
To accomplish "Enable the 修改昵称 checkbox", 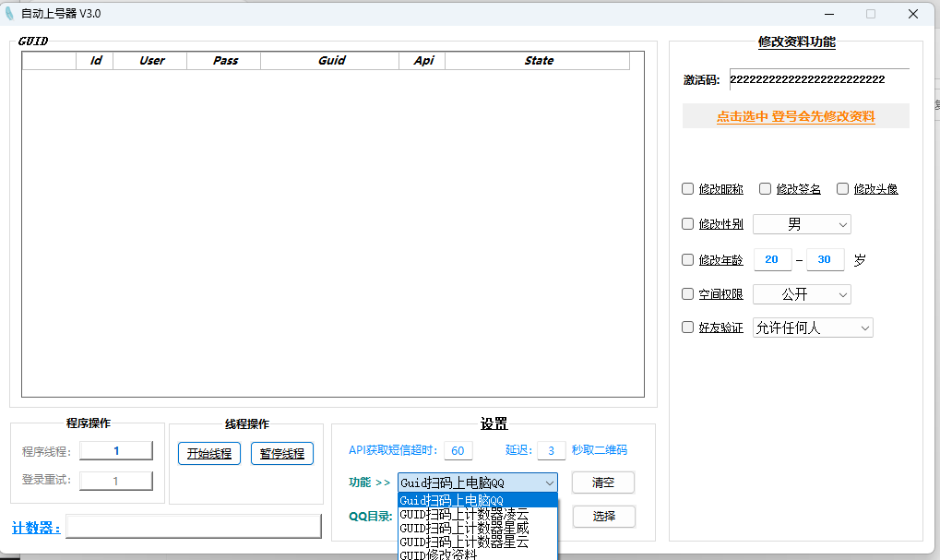I will point(687,189).
